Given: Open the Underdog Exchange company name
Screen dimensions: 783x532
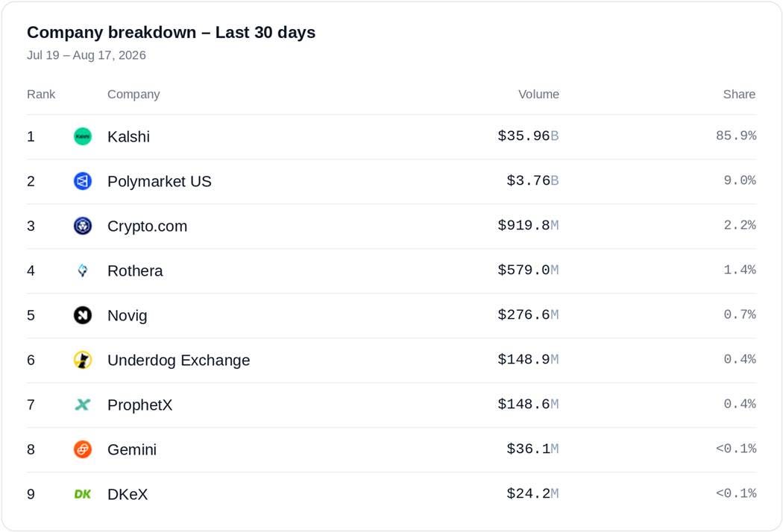Looking at the screenshot, I should click(x=179, y=361).
